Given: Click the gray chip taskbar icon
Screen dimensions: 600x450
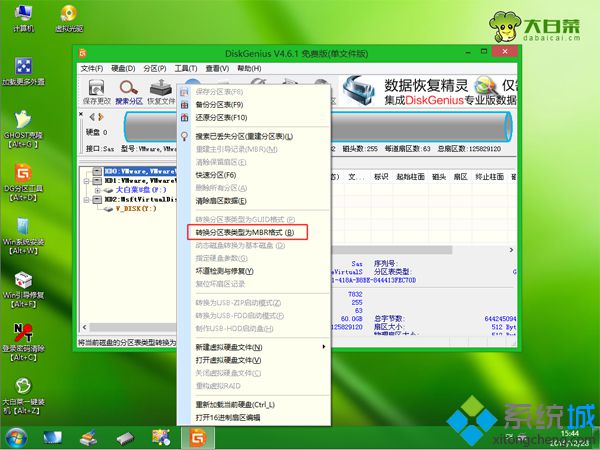Looking at the screenshot, I should click(x=125, y=438).
